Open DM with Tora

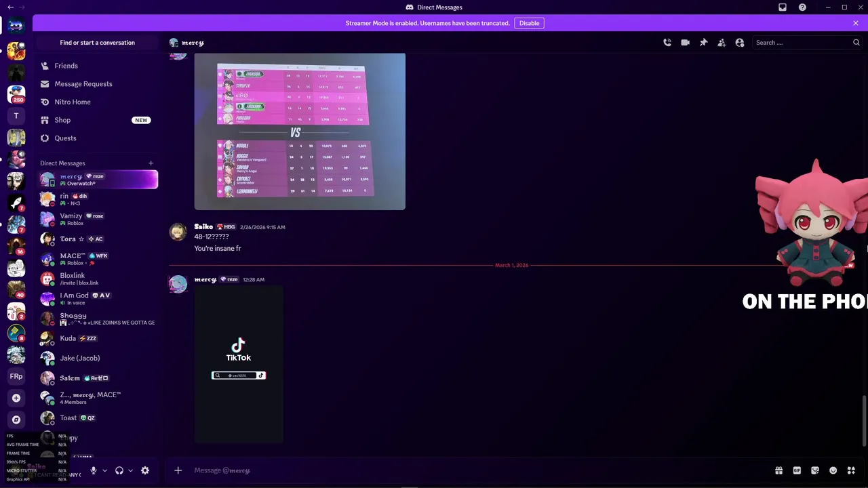pos(98,239)
